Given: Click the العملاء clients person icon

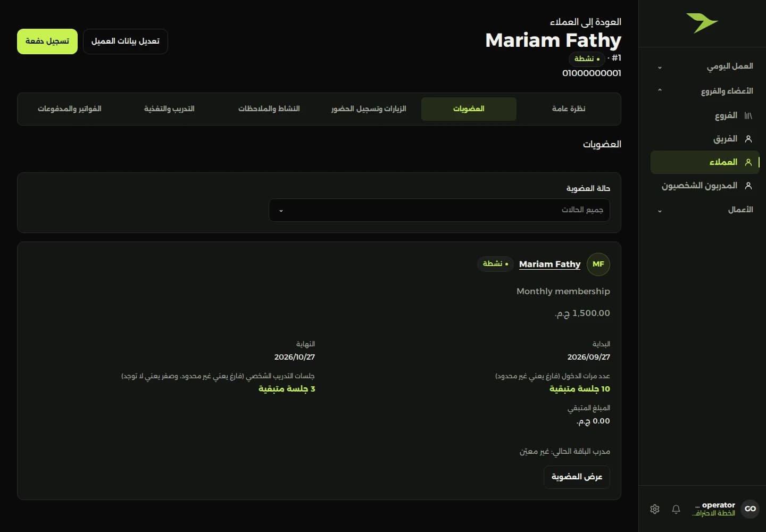Looking at the screenshot, I should click(748, 162).
